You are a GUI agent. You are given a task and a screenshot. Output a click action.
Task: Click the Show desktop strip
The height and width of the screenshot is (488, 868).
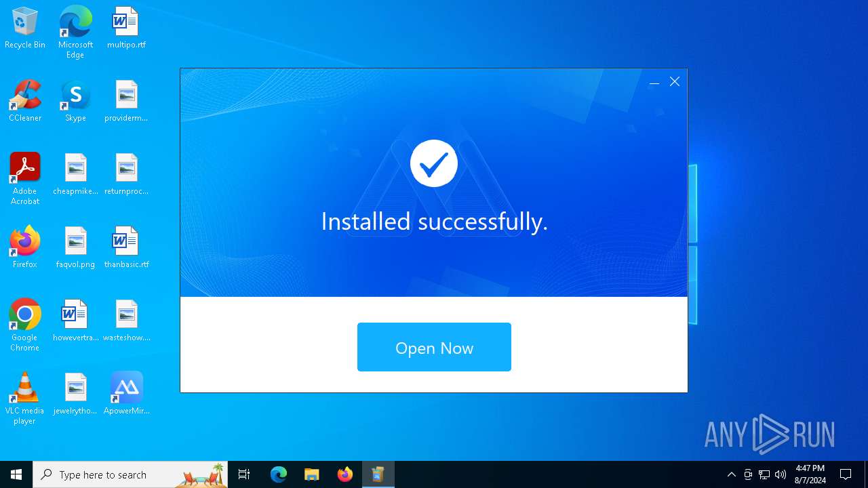pyautogui.click(x=866, y=474)
